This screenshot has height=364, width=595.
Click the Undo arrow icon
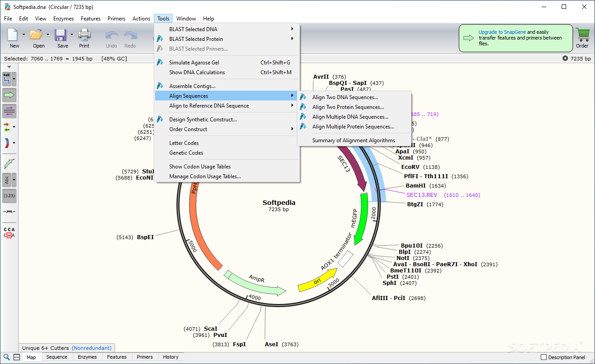point(112,35)
